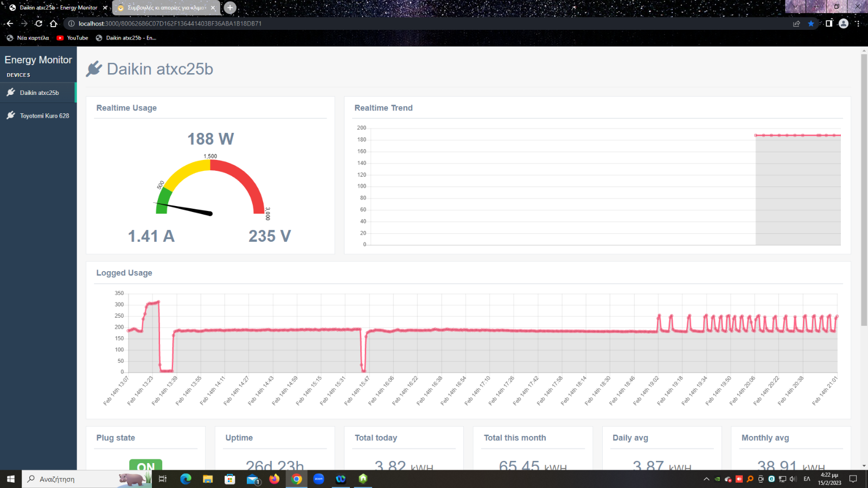The image size is (868, 488).
Task: Share this page from address bar
Action: tap(796, 23)
